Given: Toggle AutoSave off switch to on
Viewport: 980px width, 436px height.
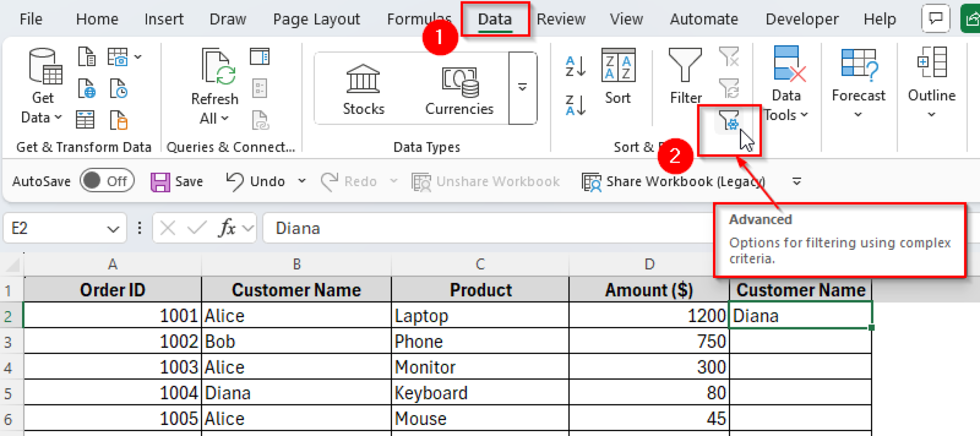Looking at the screenshot, I should [x=106, y=181].
